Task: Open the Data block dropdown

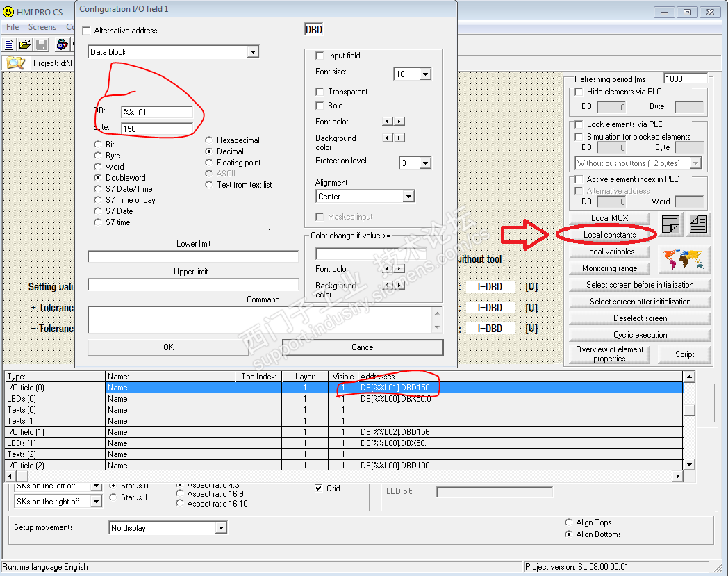Action: tap(253, 52)
